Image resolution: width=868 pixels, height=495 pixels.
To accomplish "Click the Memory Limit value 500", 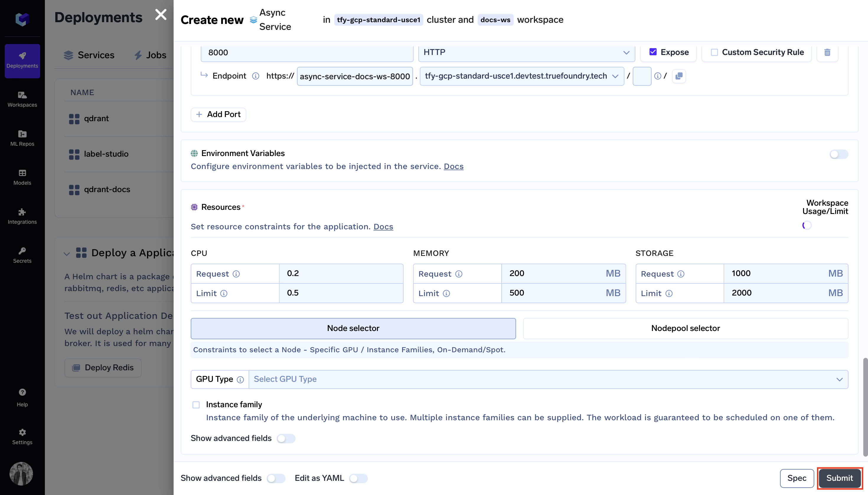I will click(564, 293).
